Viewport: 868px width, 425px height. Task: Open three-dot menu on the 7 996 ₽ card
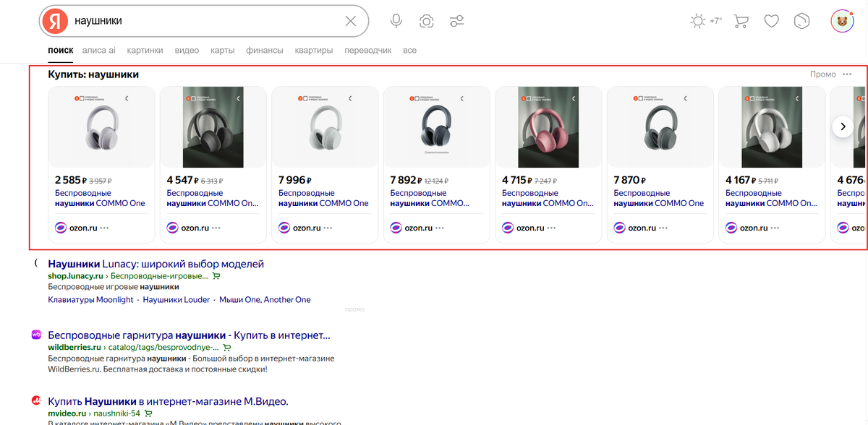tap(328, 228)
